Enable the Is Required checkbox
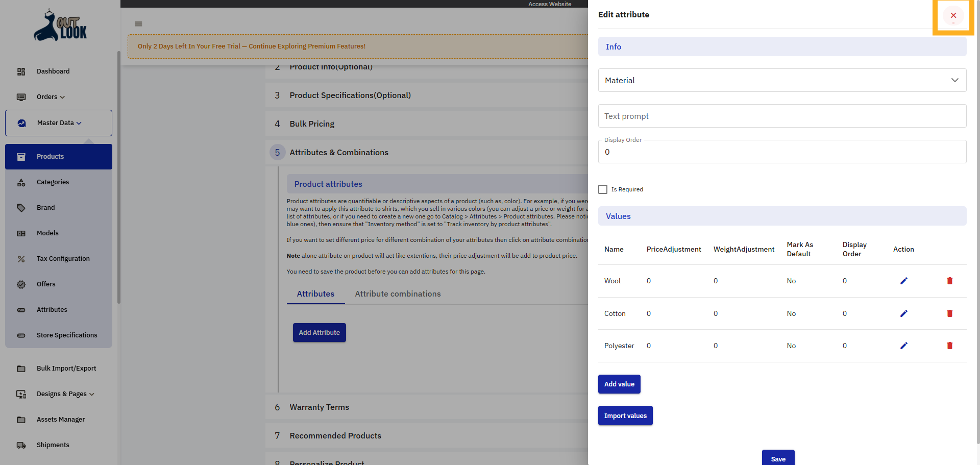The image size is (980, 465). tap(602, 189)
